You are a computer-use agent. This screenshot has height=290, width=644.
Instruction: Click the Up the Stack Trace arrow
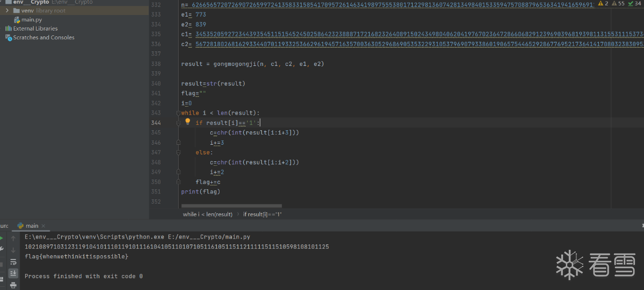[13, 238]
